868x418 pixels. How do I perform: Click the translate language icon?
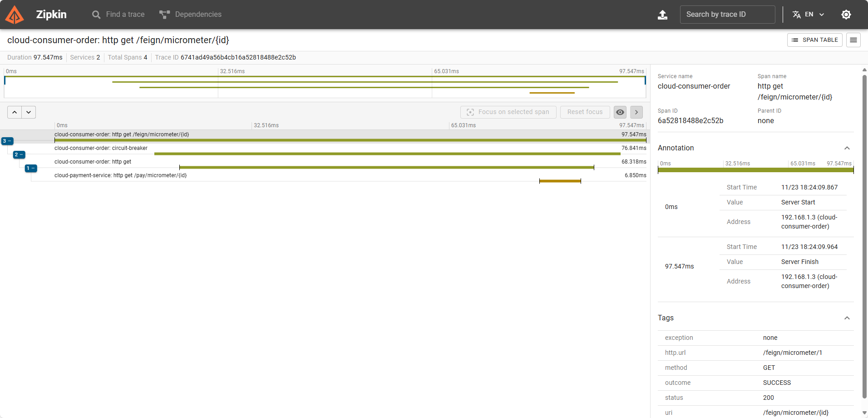[x=796, y=15]
